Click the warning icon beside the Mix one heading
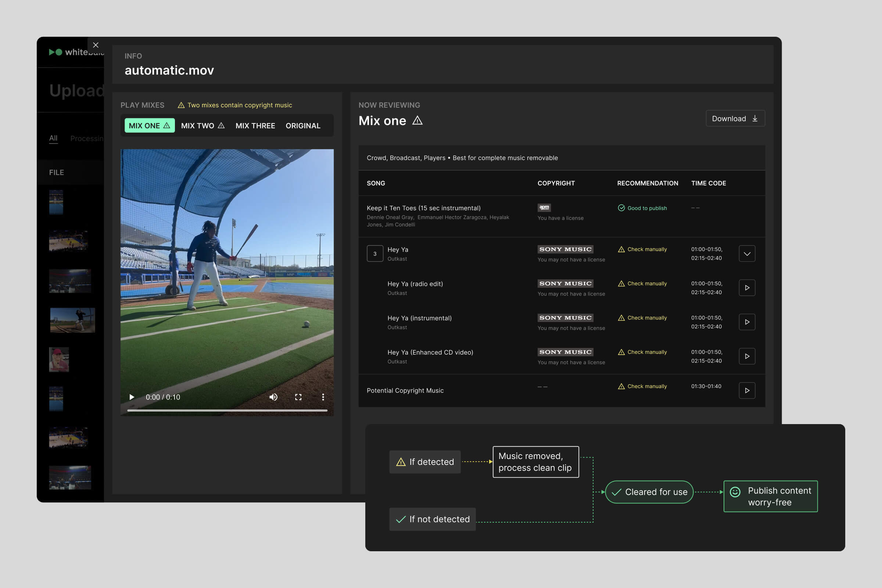The height and width of the screenshot is (588, 882). pyautogui.click(x=417, y=121)
